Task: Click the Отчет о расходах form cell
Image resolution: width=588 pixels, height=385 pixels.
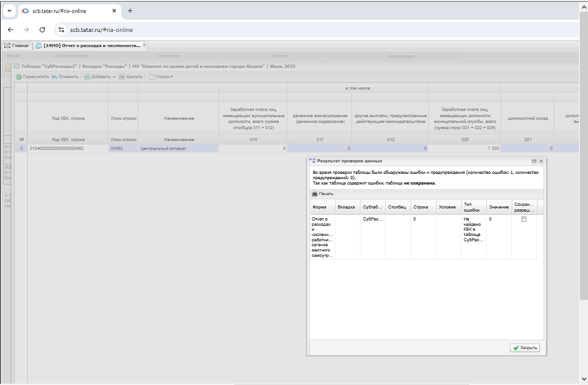Action: click(x=322, y=237)
